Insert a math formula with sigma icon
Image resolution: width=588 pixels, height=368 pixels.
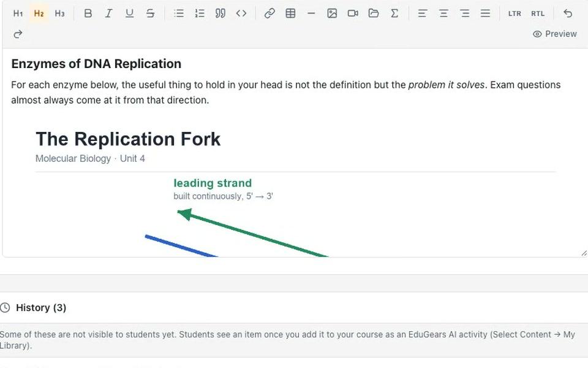tap(394, 13)
